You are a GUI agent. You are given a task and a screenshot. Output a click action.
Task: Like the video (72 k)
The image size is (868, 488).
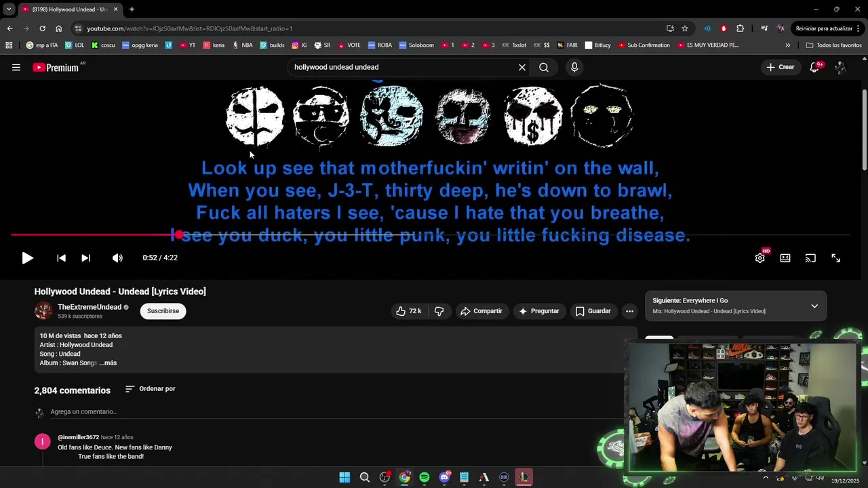click(x=408, y=311)
